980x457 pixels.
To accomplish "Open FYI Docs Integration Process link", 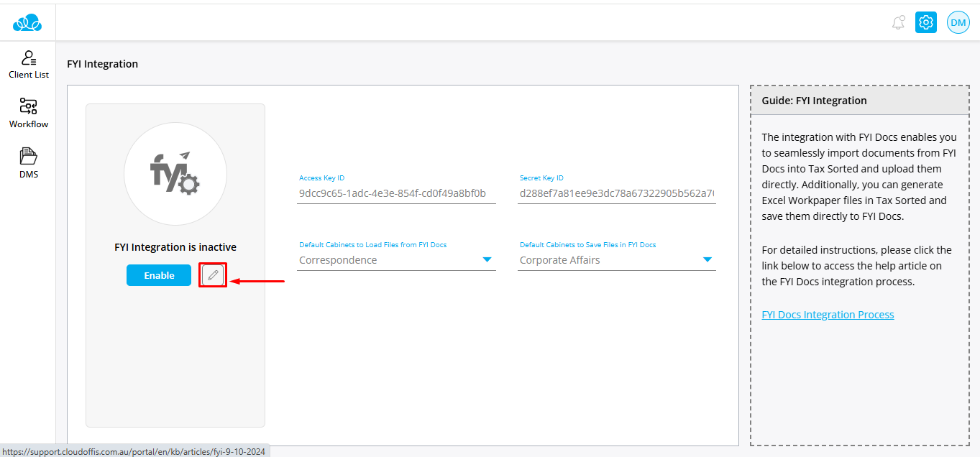I will click(x=828, y=315).
